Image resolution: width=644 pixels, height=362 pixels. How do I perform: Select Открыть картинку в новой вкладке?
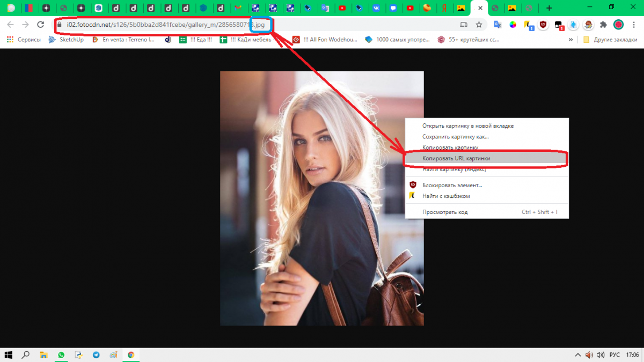click(x=467, y=126)
